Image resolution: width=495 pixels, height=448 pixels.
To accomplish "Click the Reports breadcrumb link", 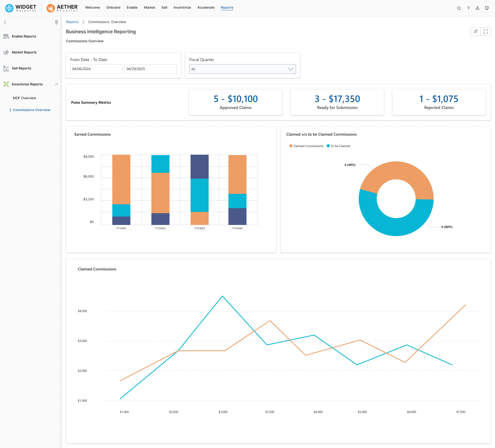I will coord(72,22).
